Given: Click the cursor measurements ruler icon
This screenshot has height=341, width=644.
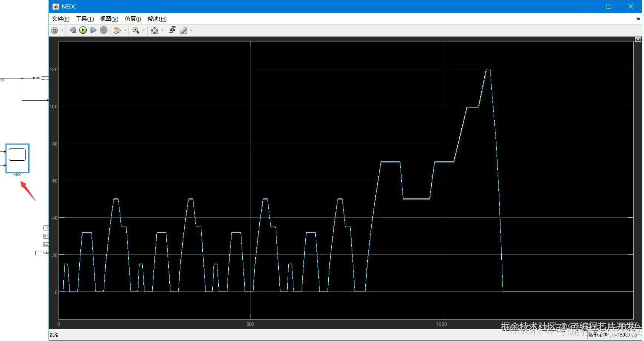Looking at the screenshot, I should point(183,30).
